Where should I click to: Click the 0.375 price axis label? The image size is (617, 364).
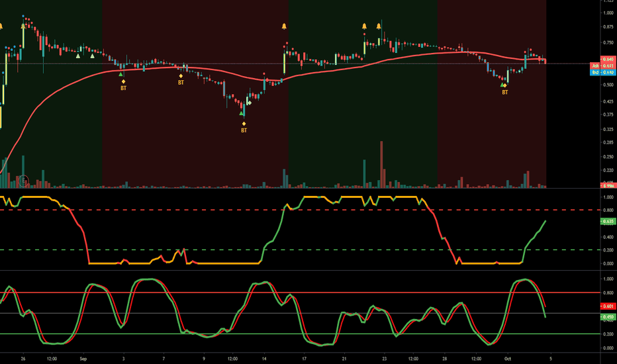coord(608,115)
